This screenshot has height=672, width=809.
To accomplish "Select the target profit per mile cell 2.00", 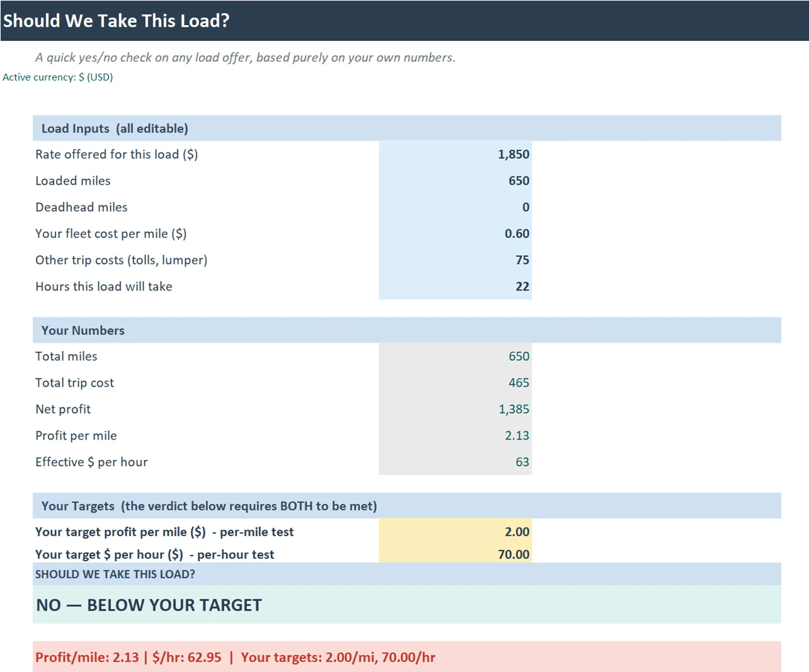I will [455, 532].
